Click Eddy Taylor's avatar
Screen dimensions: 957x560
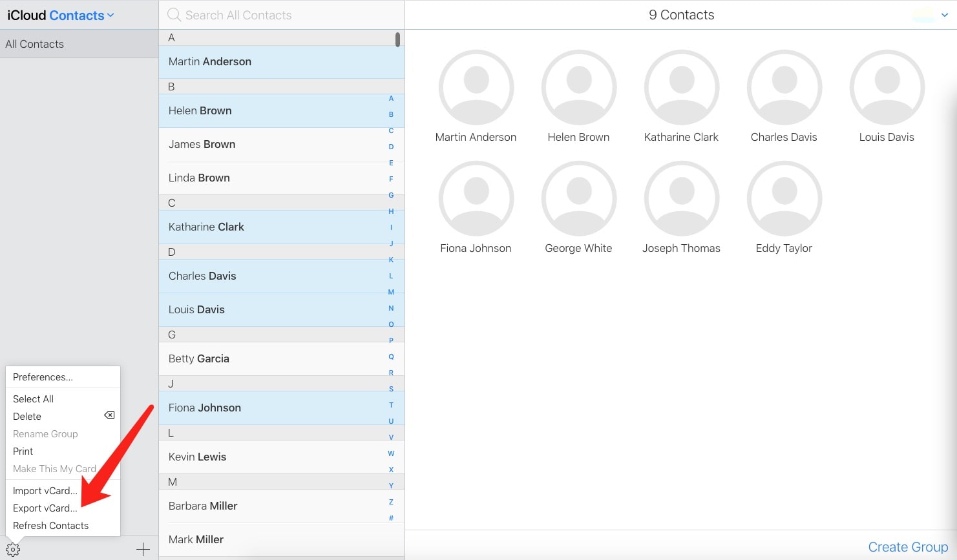tap(784, 198)
